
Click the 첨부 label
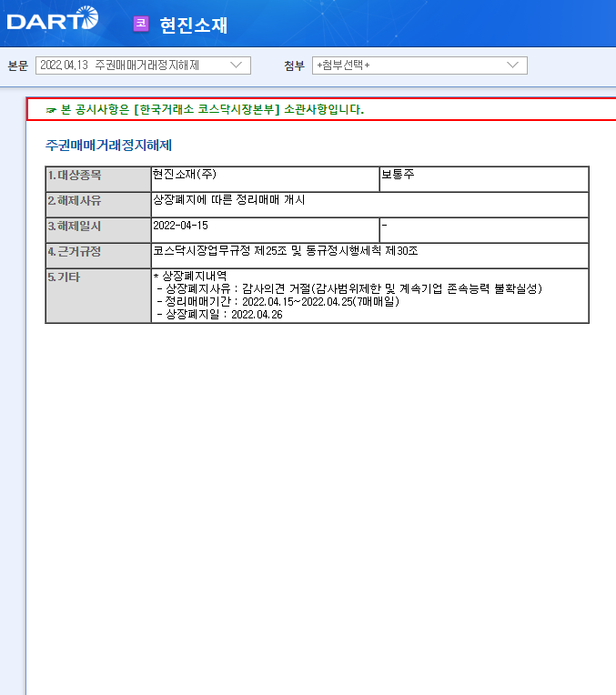(x=295, y=66)
